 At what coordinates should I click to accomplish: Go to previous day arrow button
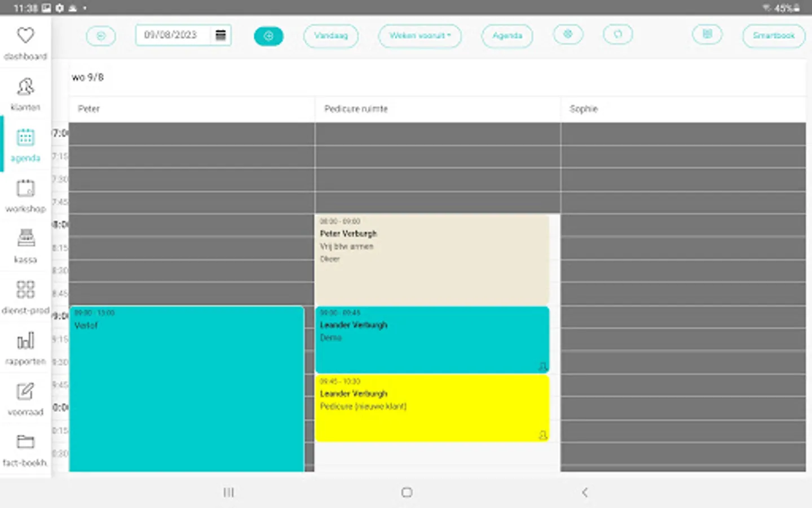[x=101, y=36]
